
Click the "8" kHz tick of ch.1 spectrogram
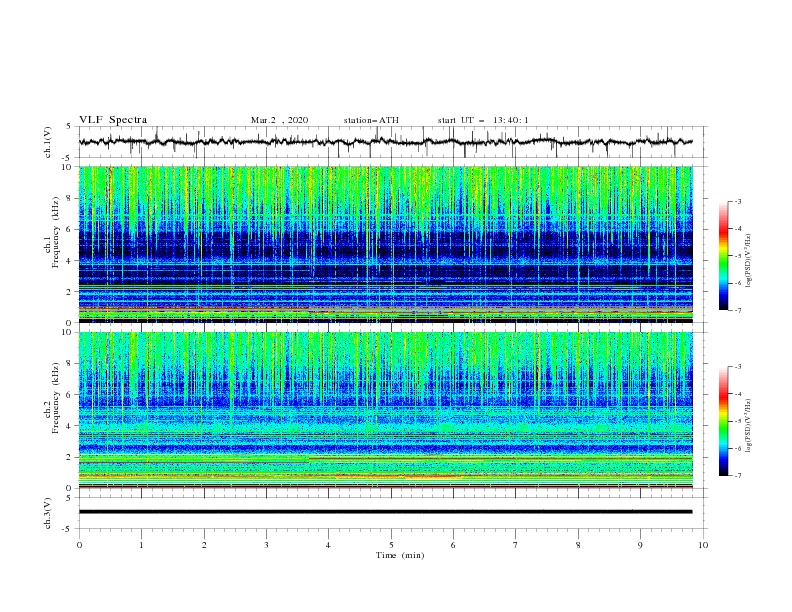click(x=69, y=198)
